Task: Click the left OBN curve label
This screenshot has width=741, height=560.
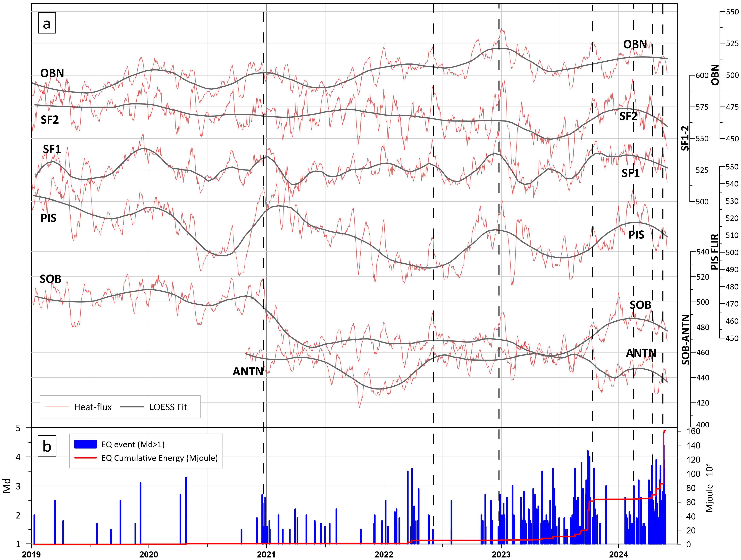Action: (x=52, y=73)
